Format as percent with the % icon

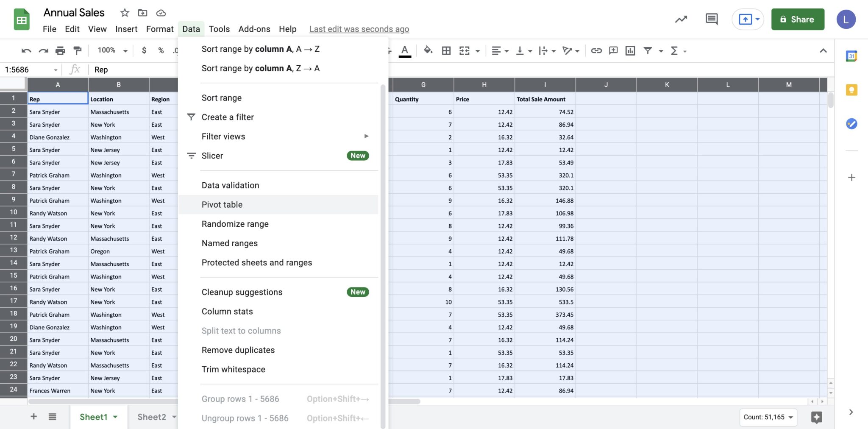coord(161,50)
